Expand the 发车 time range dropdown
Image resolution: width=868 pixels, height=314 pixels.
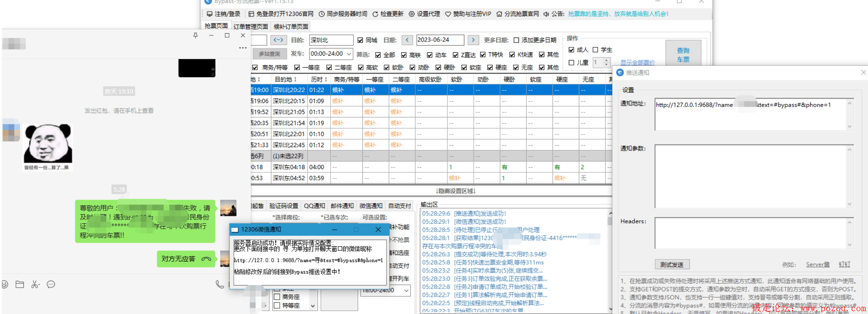pos(349,54)
